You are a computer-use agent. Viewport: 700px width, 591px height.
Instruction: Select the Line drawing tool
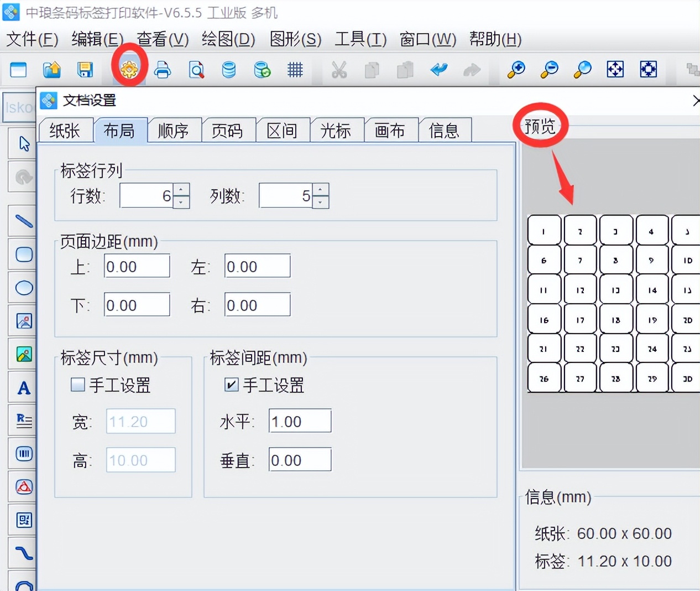coord(23,220)
